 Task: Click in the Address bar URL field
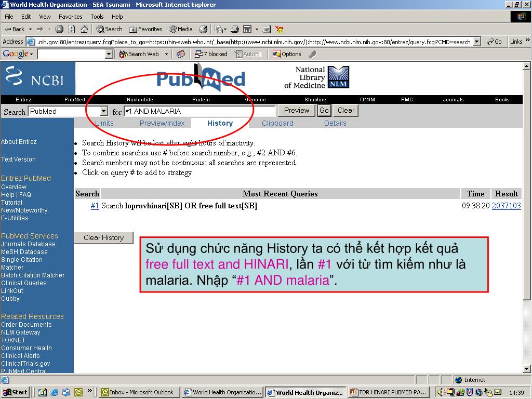[x=254, y=42]
